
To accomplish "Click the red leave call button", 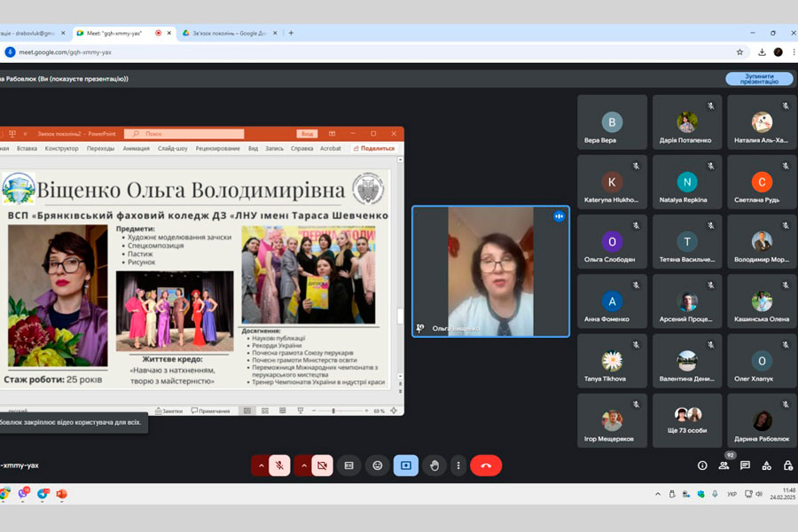I will pyautogui.click(x=486, y=465).
